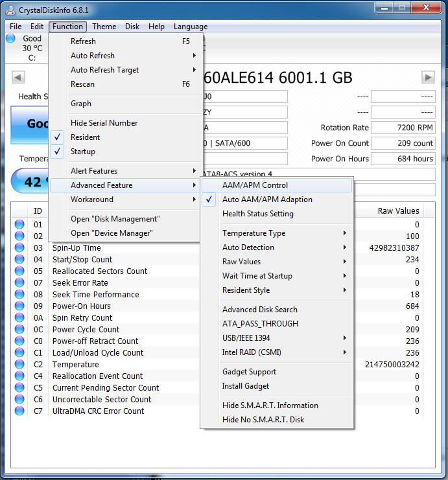Toggle the ATA_PASS_THROUGH option

[x=277, y=324]
